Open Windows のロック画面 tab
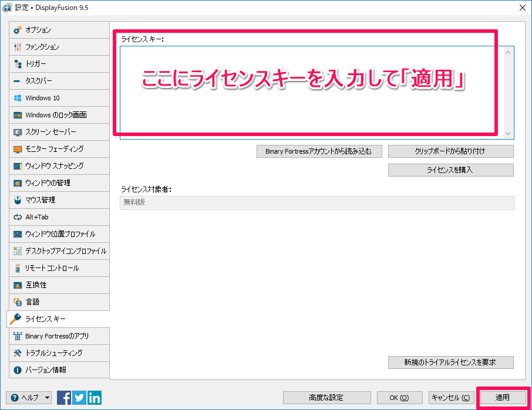Image resolution: width=532 pixels, height=410 pixels. 59,115
